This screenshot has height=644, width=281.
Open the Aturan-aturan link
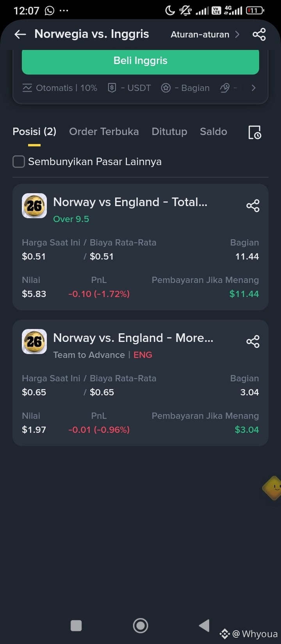point(200,34)
